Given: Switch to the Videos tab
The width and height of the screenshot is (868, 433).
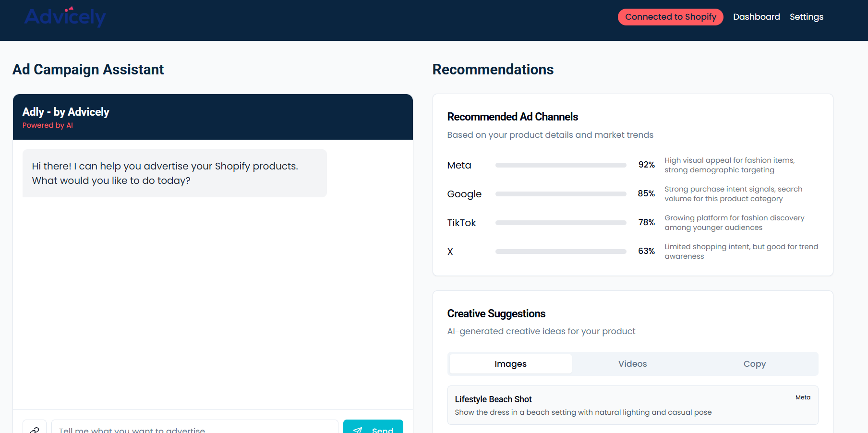Looking at the screenshot, I should [632, 364].
